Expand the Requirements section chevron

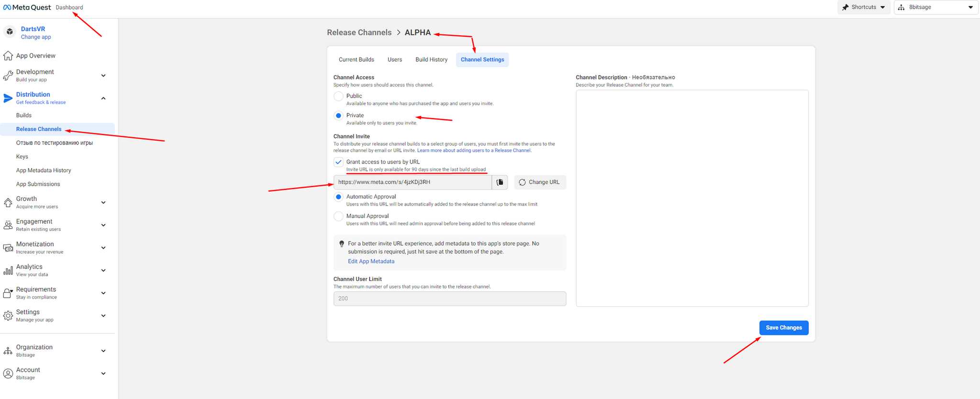[x=103, y=293]
